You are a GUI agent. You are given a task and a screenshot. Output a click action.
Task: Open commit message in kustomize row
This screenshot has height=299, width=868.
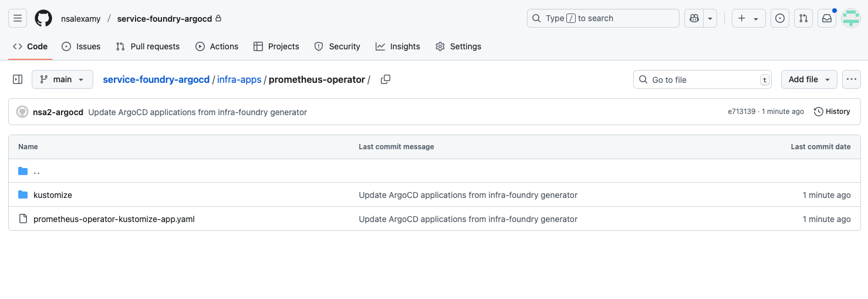pyautogui.click(x=468, y=195)
